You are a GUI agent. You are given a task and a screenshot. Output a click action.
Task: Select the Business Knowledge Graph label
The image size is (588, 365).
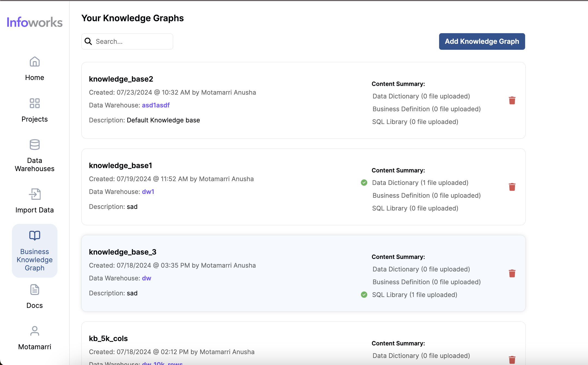click(x=35, y=260)
